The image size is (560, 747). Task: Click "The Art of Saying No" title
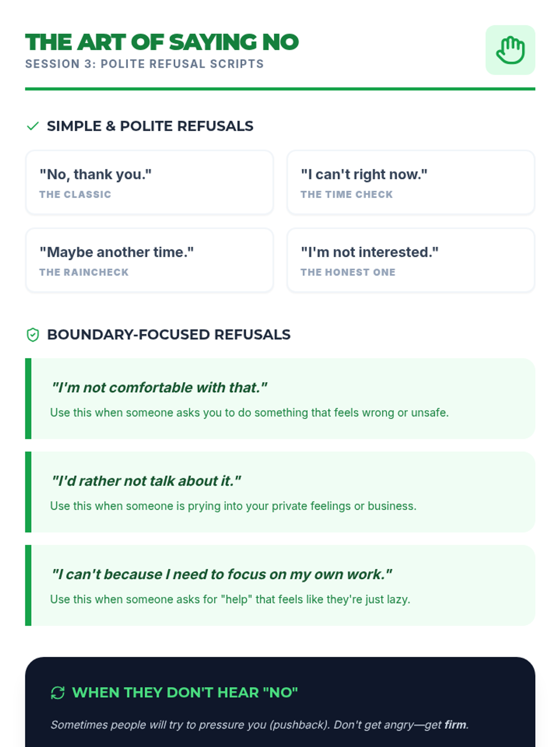point(162,42)
